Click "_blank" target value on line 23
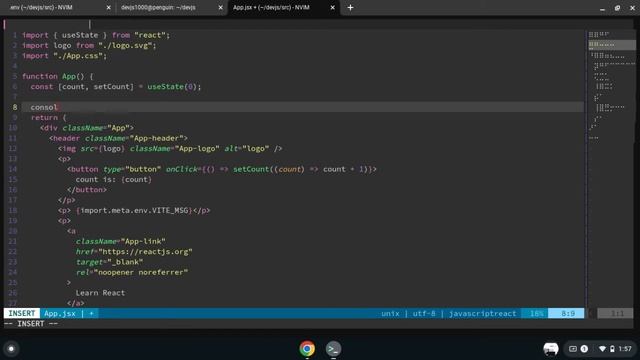 pyautogui.click(x=125, y=262)
